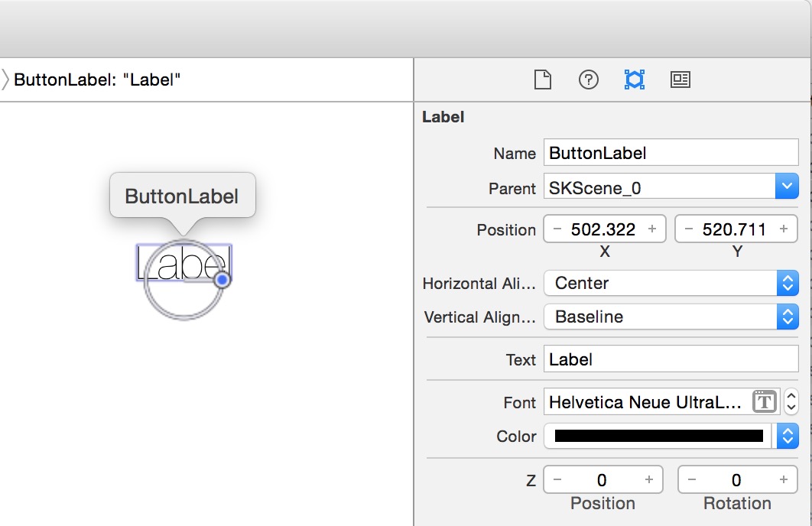Click the Name field ButtonLabel

tap(670, 153)
